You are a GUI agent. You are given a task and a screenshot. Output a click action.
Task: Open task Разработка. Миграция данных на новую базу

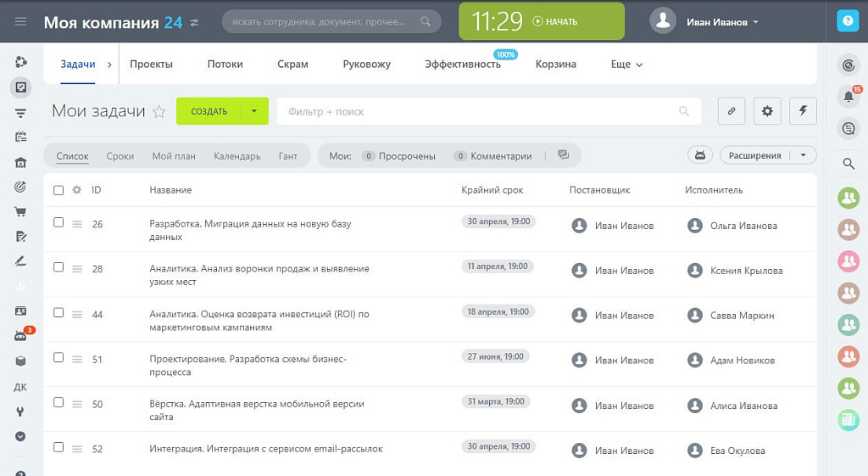tap(249, 224)
